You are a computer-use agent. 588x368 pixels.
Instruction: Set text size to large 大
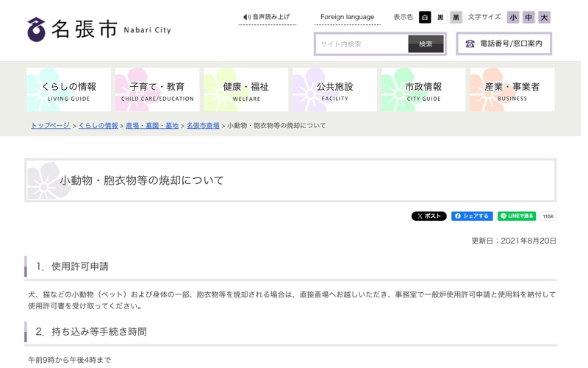click(544, 17)
